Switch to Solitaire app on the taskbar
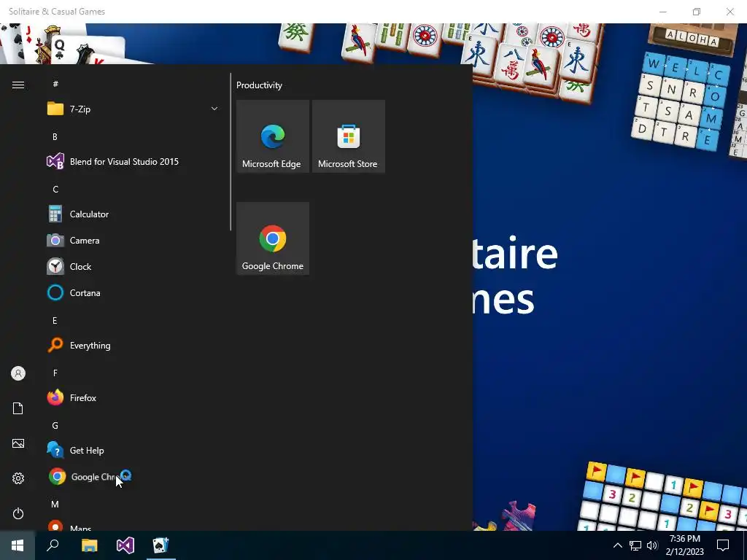Screen dimensions: 747x560 [161, 545]
